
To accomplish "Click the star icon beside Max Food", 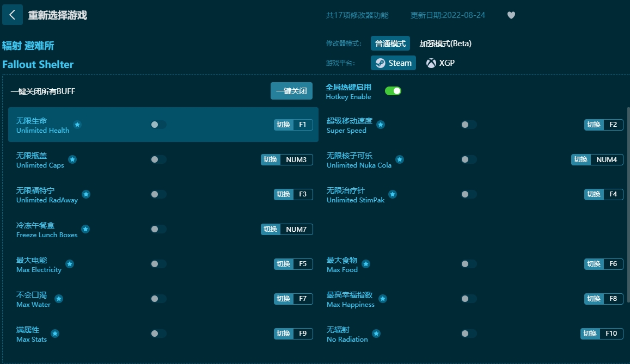I will pyautogui.click(x=365, y=264).
